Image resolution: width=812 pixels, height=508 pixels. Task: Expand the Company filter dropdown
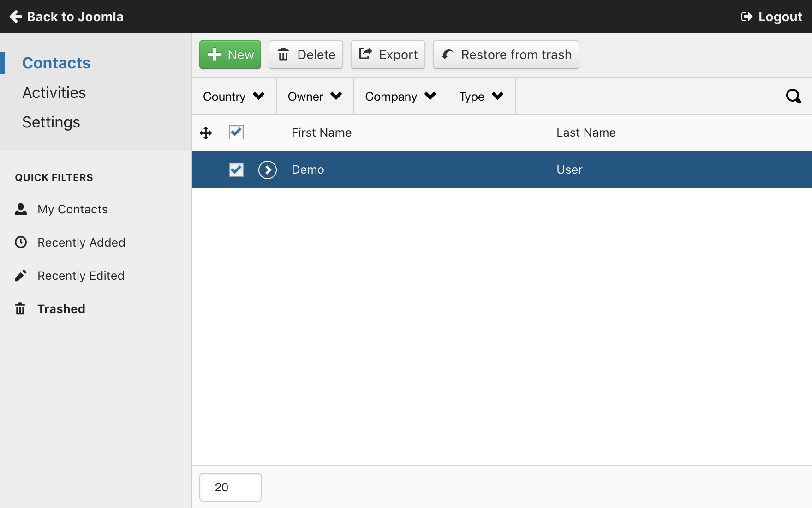pyautogui.click(x=400, y=96)
